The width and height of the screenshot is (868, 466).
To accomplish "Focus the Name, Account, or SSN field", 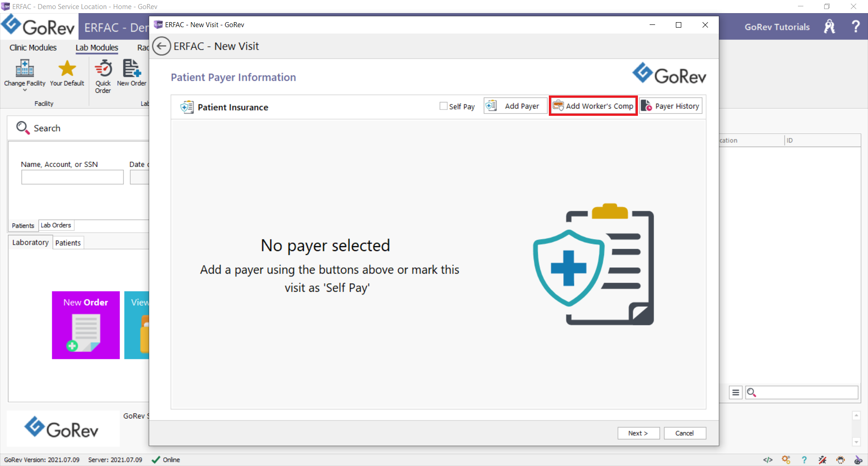I will coord(72,177).
